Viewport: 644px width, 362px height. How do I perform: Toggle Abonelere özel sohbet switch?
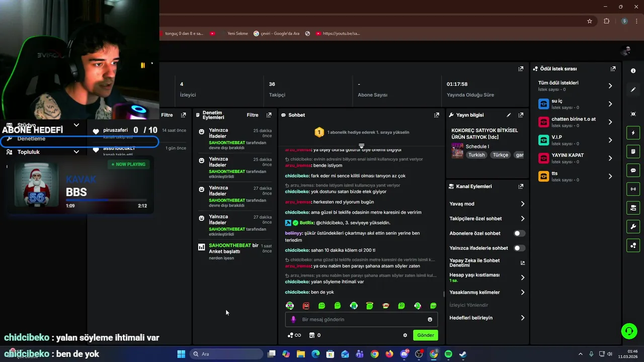[519, 233]
